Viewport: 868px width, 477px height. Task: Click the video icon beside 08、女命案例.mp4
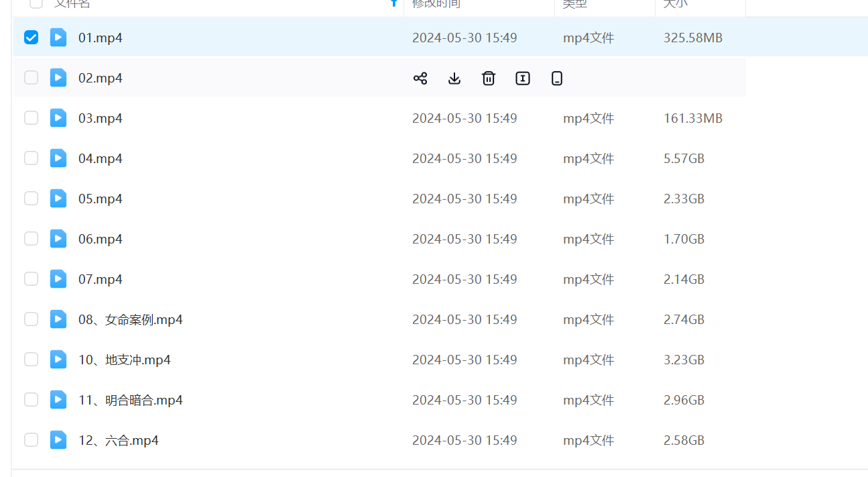[x=58, y=319]
